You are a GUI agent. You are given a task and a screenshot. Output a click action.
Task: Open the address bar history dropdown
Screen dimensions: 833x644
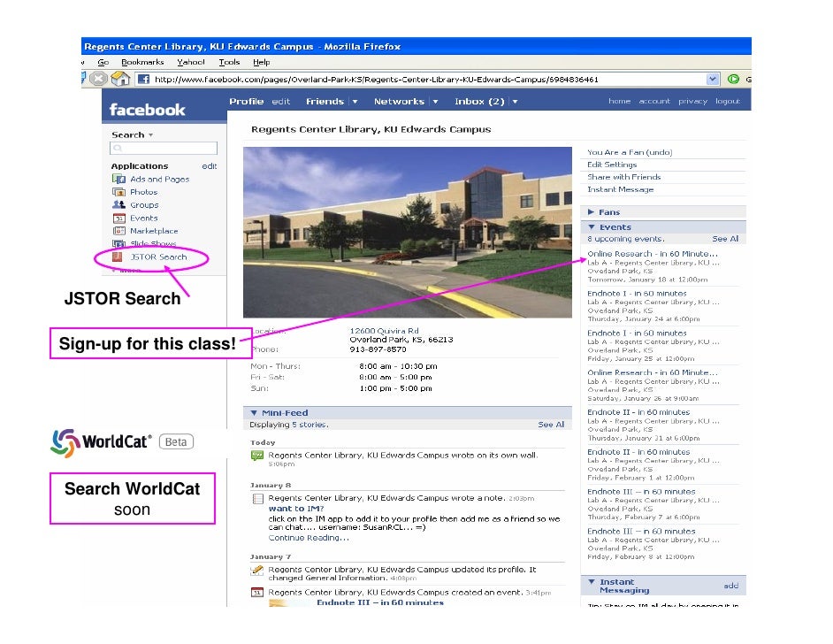(x=713, y=79)
